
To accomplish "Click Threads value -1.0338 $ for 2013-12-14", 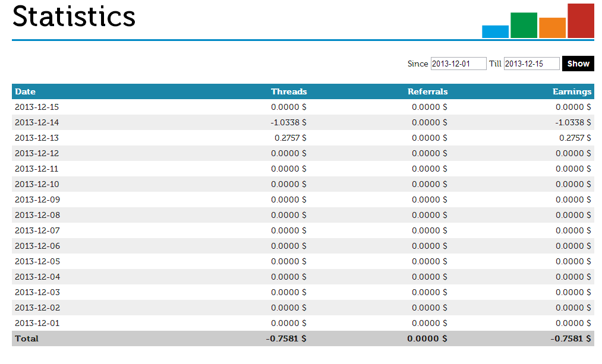I will coord(288,122).
